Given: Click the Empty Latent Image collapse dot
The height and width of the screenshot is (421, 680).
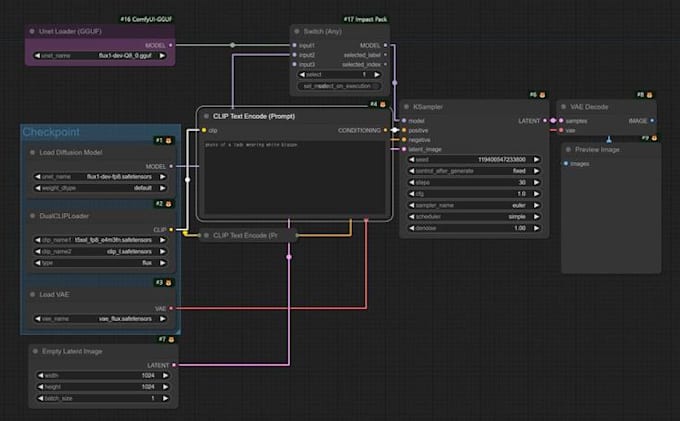Looking at the screenshot, I should 31,351.
